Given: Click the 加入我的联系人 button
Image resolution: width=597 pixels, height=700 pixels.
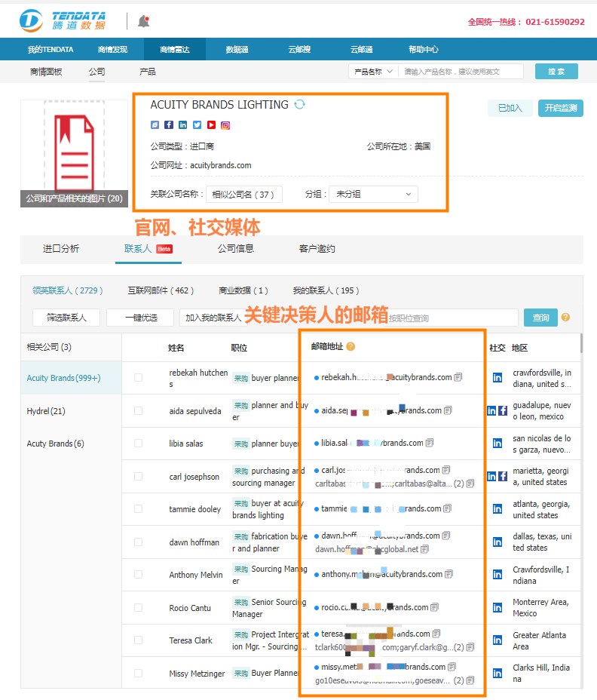Looking at the screenshot, I should click(213, 318).
